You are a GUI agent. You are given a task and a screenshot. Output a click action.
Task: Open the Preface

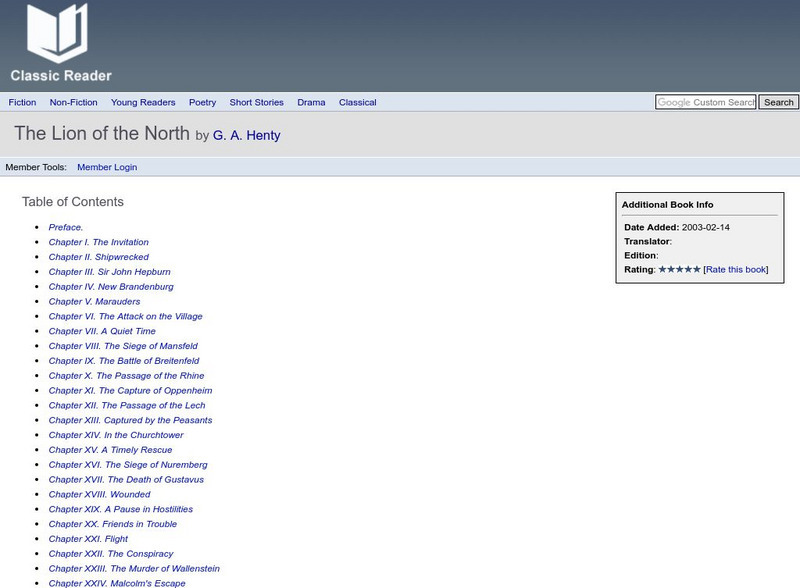point(66,227)
